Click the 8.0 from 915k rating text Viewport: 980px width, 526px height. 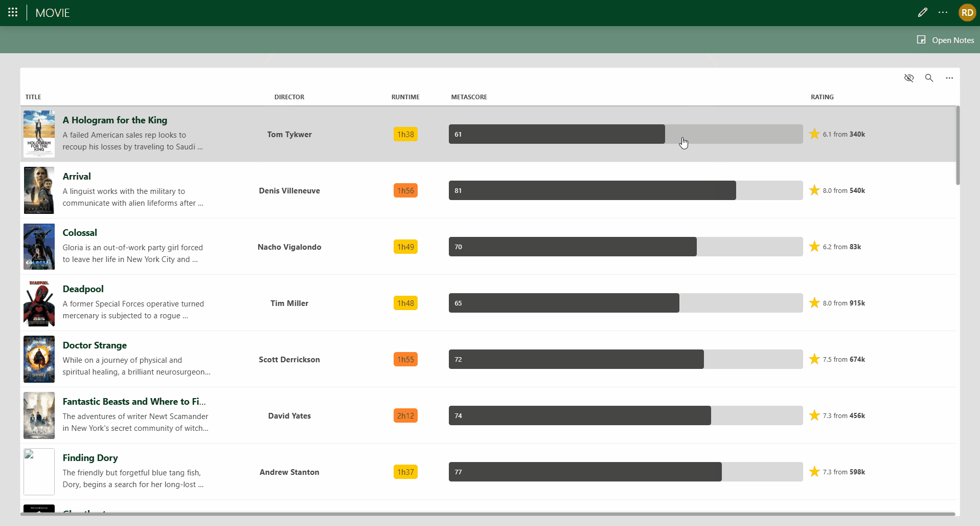tap(844, 303)
